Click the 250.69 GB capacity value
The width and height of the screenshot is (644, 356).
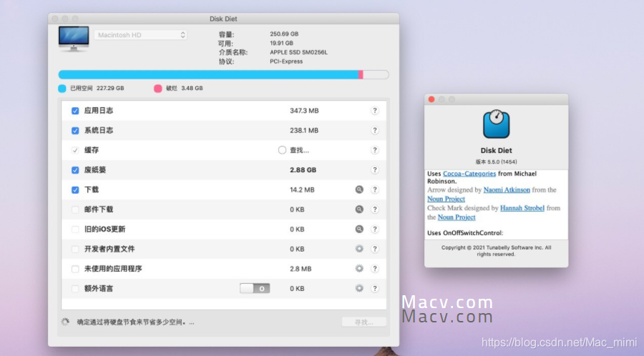pyautogui.click(x=284, y=34)
